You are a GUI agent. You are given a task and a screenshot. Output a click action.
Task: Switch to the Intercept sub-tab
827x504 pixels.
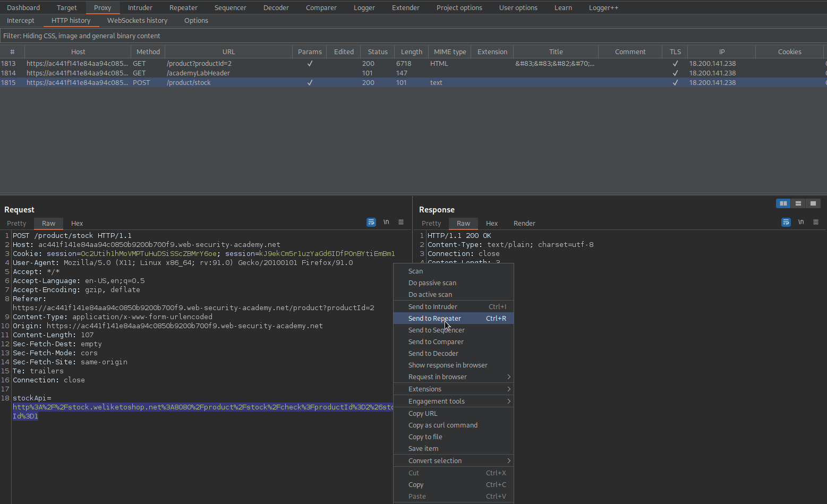pos(21,20)
